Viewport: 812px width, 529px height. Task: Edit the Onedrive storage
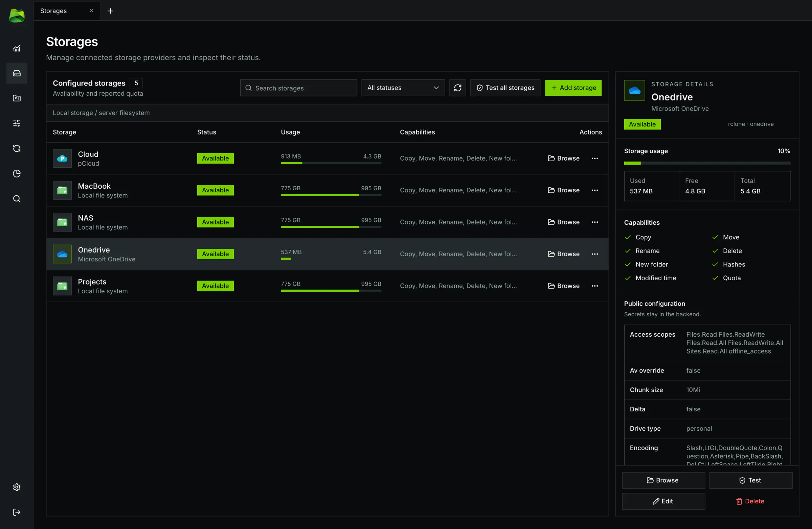(x=663, y=501)
